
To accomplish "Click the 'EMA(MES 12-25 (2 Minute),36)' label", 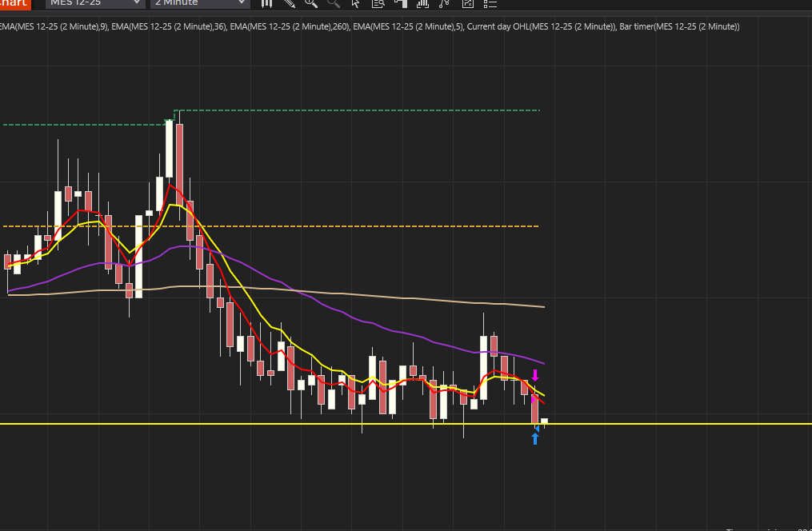I will pyautogui.click(x=169, y=26).
